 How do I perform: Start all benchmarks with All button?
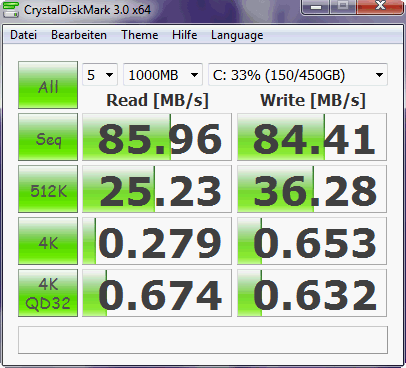pos(48,85)
